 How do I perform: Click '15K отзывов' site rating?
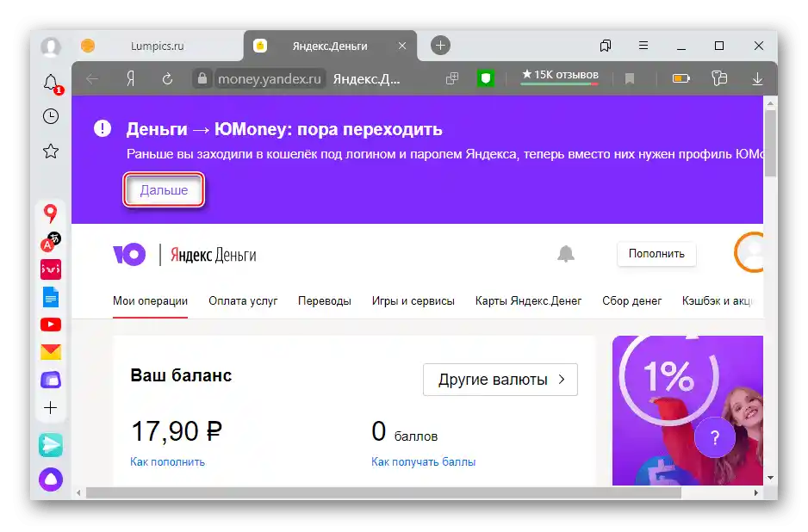point(560,75)
